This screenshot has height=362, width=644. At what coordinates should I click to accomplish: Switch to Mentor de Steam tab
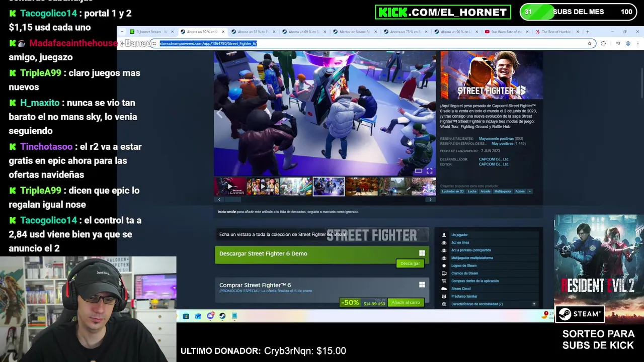pyautogui.click(x=354, y=32)
